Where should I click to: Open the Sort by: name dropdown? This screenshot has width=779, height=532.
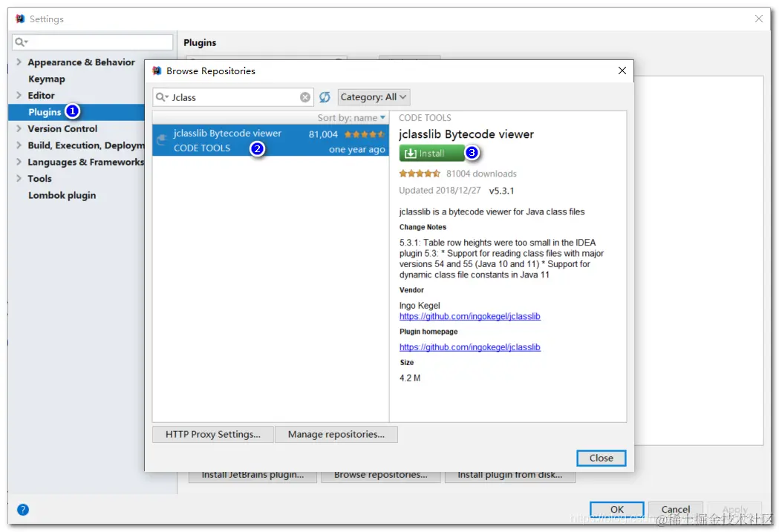(352, 118)
